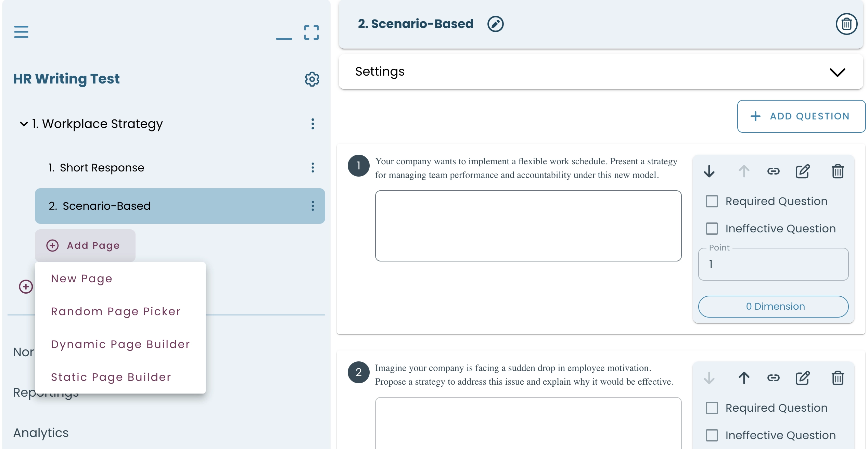868x449 pixels.
Task: Mark question 1 as Required Question
Action: coord(712,201)
